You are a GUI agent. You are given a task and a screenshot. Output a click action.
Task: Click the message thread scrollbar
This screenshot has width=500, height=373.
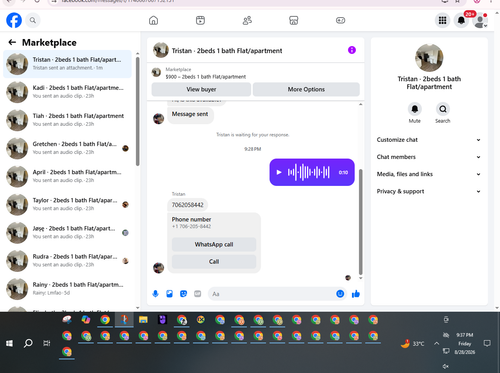(360, 222)
